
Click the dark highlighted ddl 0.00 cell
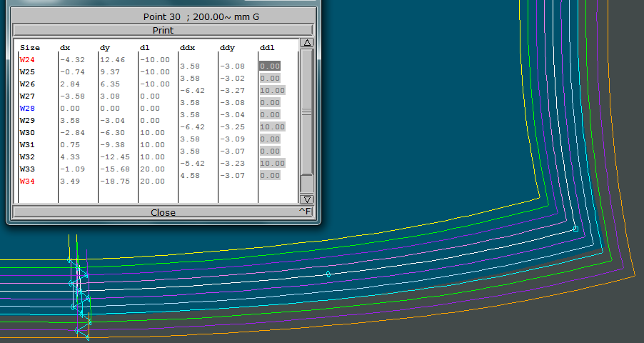click(270, 66)
